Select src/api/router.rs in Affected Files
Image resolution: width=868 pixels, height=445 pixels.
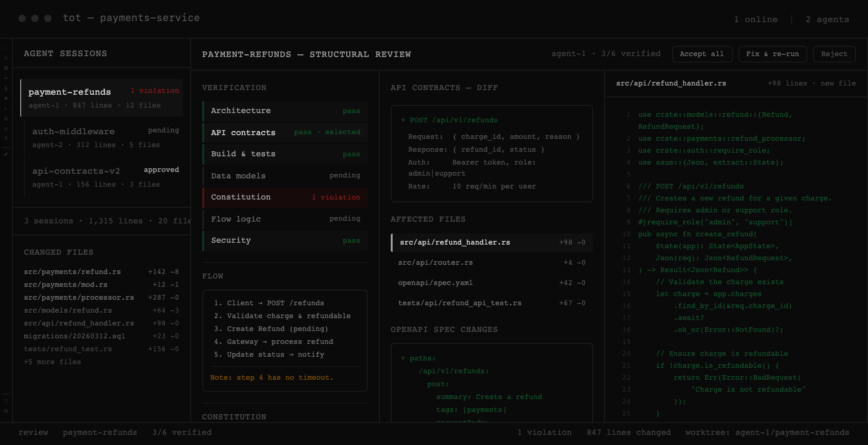(x=492, y=262)
